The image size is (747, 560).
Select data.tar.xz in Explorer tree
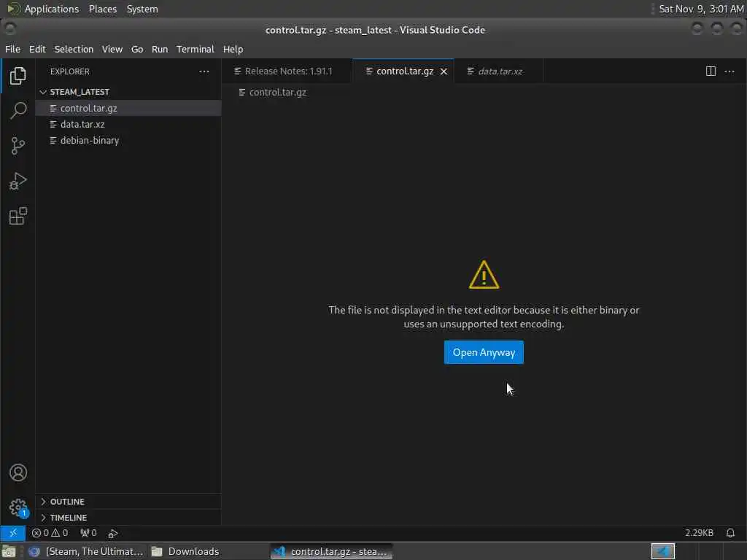(x=128, y=124)
